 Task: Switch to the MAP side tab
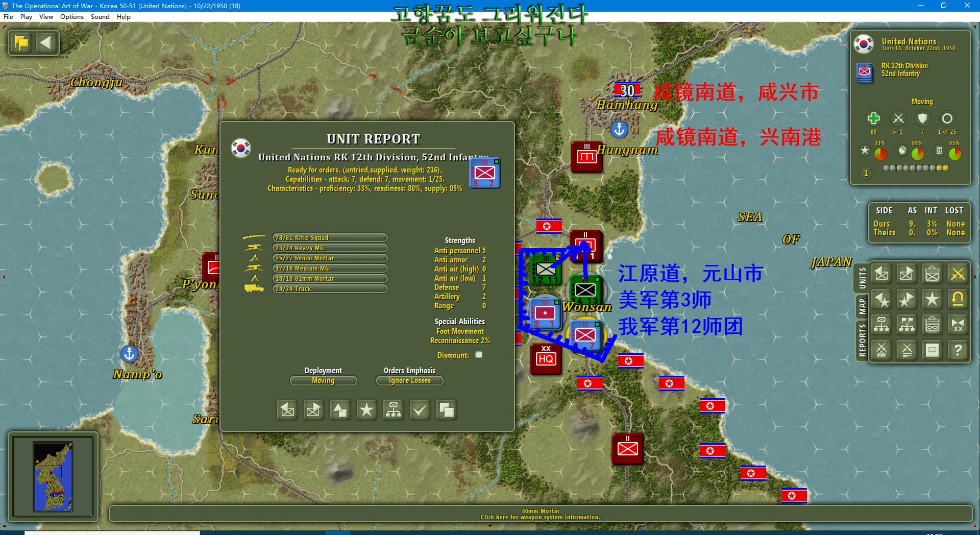click(x=862, y=306)
